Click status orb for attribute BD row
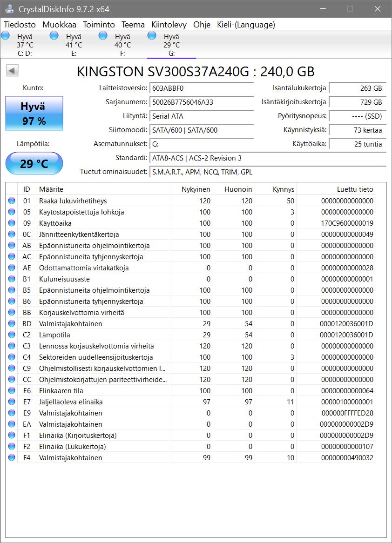The image size is (392, 543). (12, 323)
